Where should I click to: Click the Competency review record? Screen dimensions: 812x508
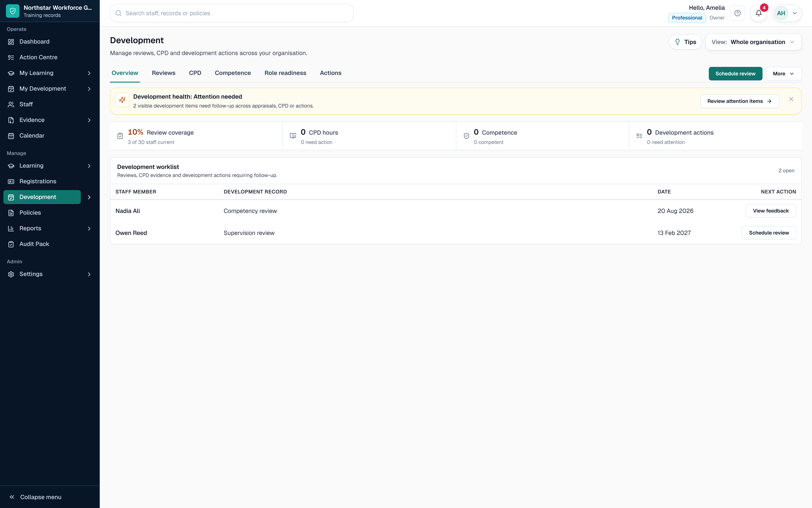[x=250, y=211]
